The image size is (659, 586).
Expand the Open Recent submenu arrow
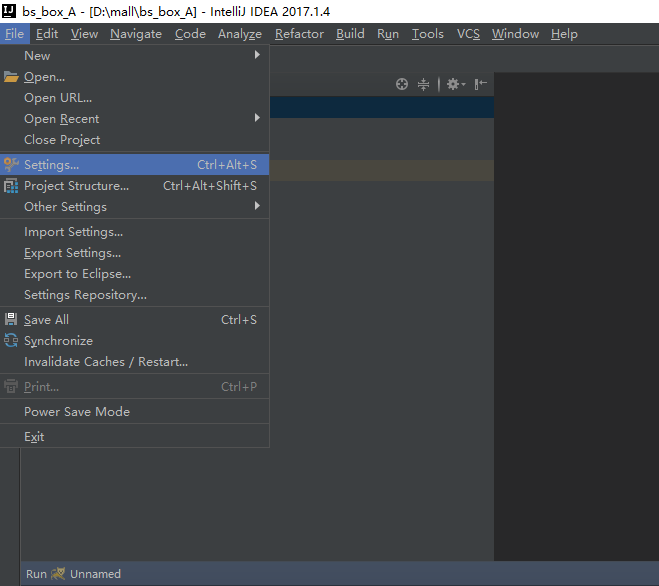(x=257, y=118)
